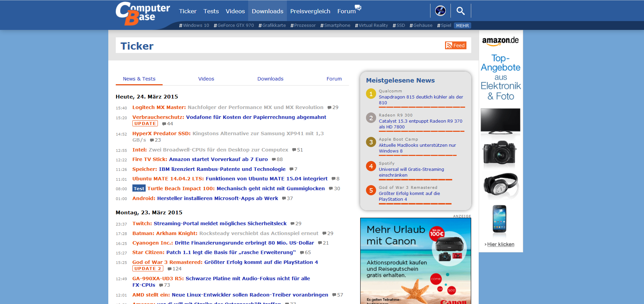
Task: Select the News & Tests tab
Action: click(x=139, y=79)
